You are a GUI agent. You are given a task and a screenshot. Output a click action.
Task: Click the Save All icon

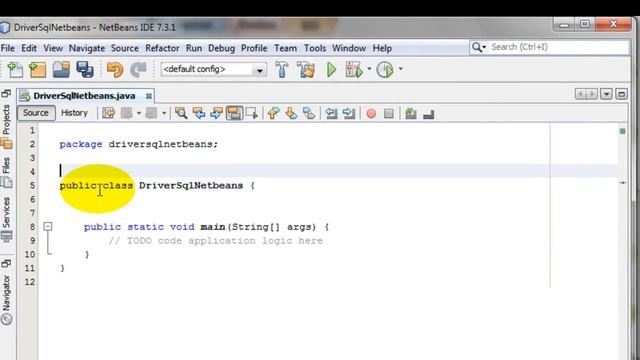point(85,69)
